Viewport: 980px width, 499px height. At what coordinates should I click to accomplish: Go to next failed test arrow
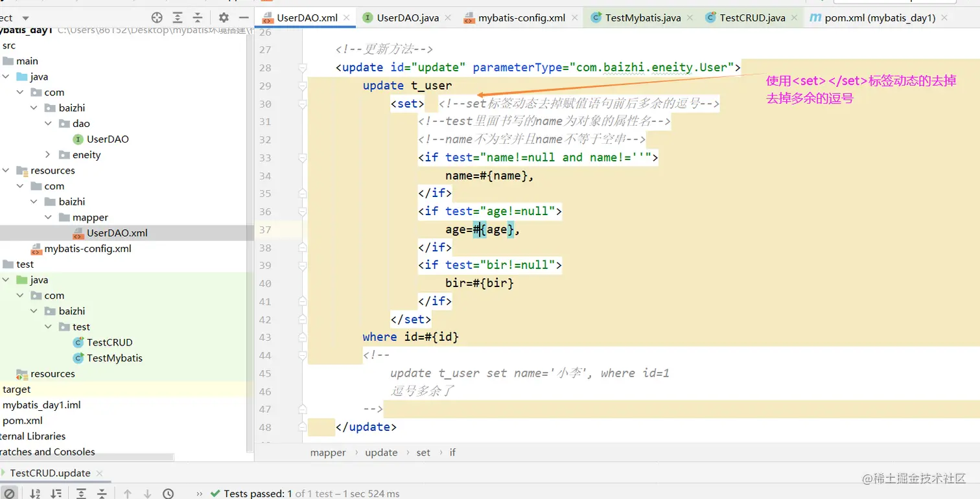pos(147,494)
